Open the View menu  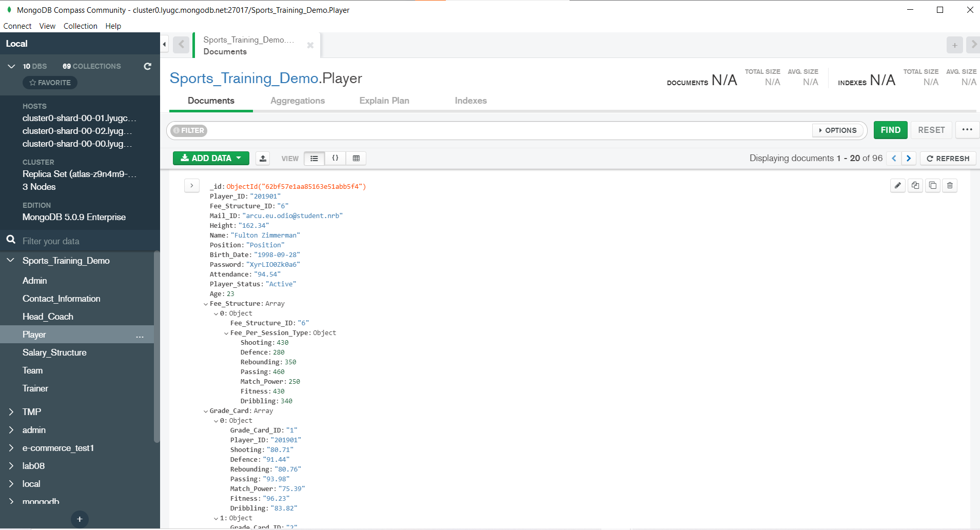[47, 26]
